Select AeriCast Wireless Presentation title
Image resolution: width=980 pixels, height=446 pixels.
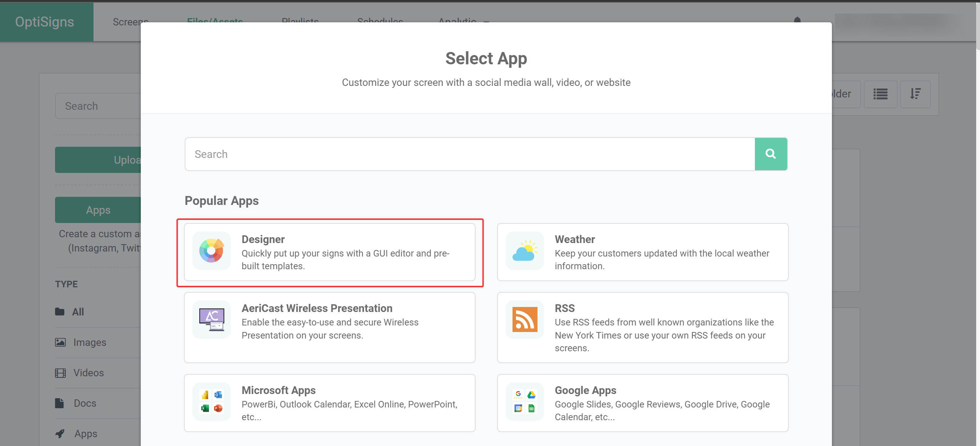pyautogui.click(x=317, y=308)
